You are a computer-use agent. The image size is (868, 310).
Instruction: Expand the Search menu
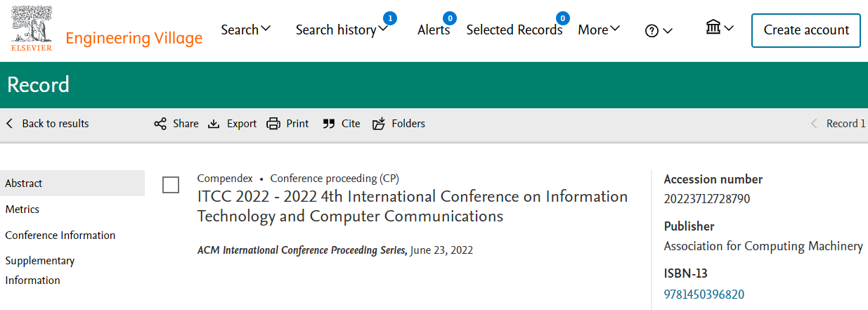[x=246, y=30]
